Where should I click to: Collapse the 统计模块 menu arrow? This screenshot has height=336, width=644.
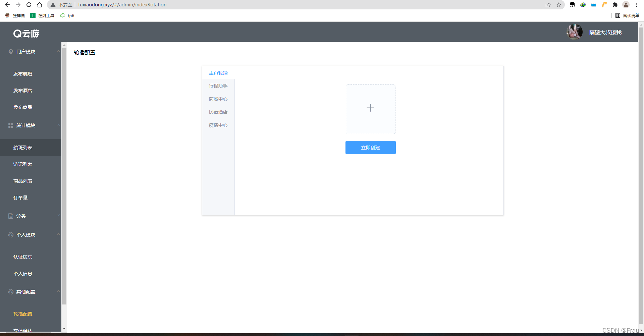pyautogui.click(x=58, y=125)
